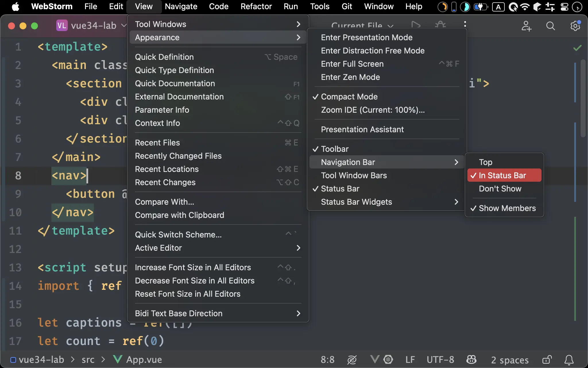
Task: Click Enter Zen Mode
Action: tap(387, 77)
